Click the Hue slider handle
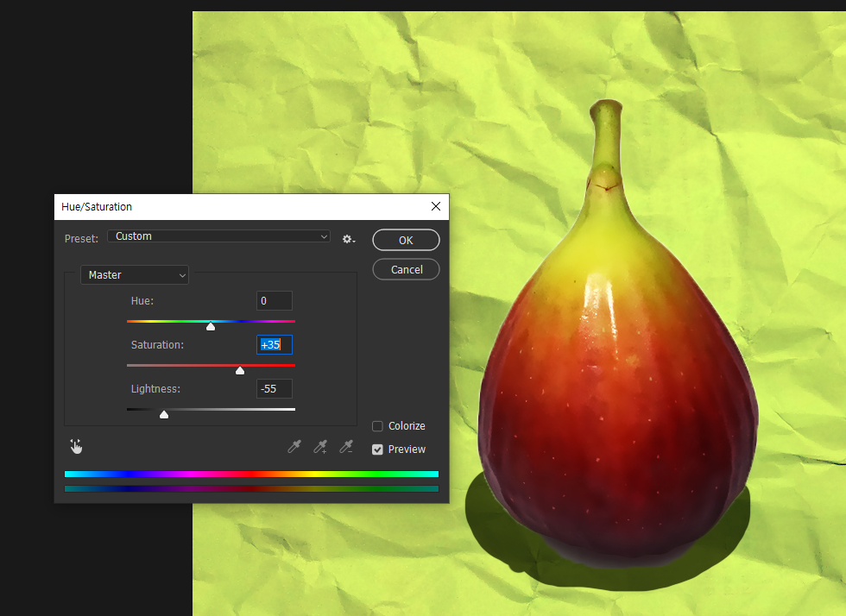Screen dimensions: 846x616 click(x=211, y=326)
